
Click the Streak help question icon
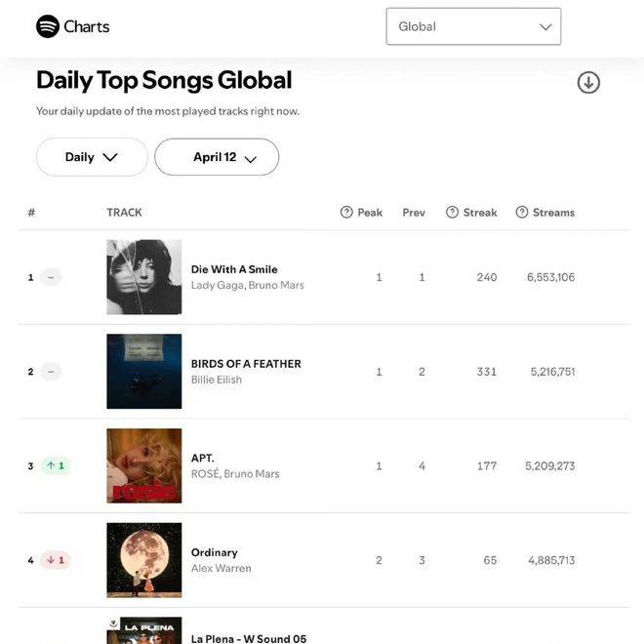pyautogui.click(x=452, y=212)
